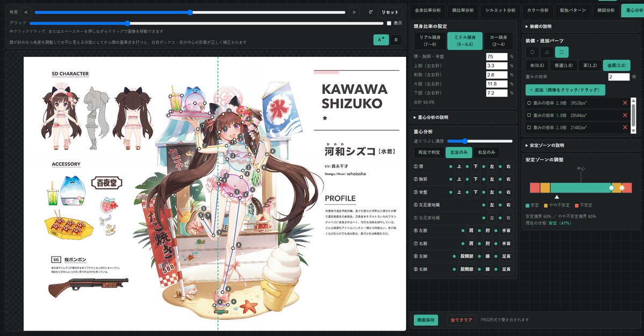Click the 股関節 button for ⑧左脚
The image size is (644, 336).
click(467, 256)
